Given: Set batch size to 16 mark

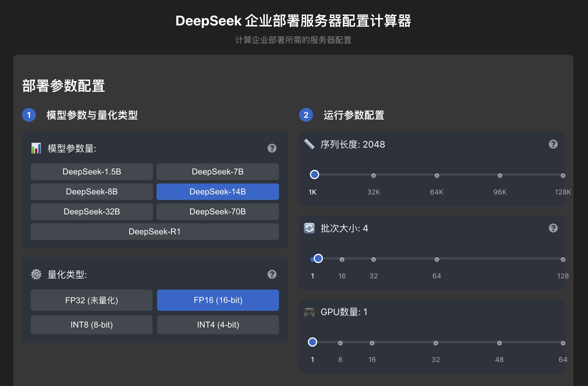Looking at the screenshot, I should point(342,260).
